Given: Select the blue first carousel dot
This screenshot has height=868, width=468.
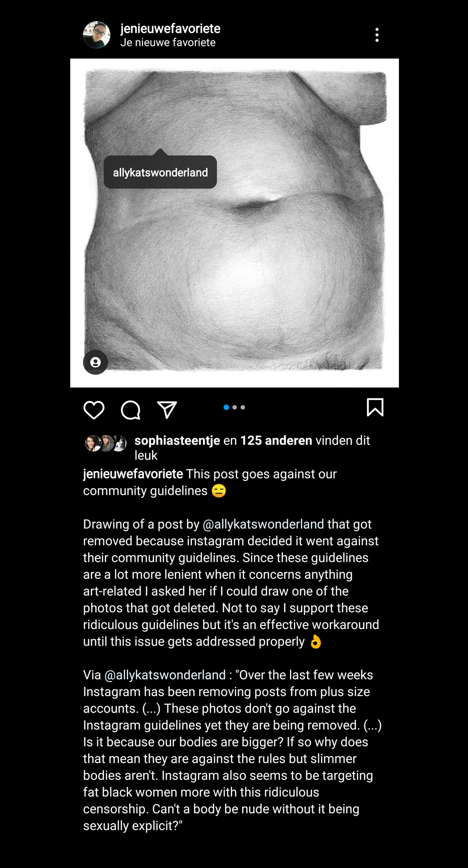Looking at the screenshot, I should pos(226,407).
